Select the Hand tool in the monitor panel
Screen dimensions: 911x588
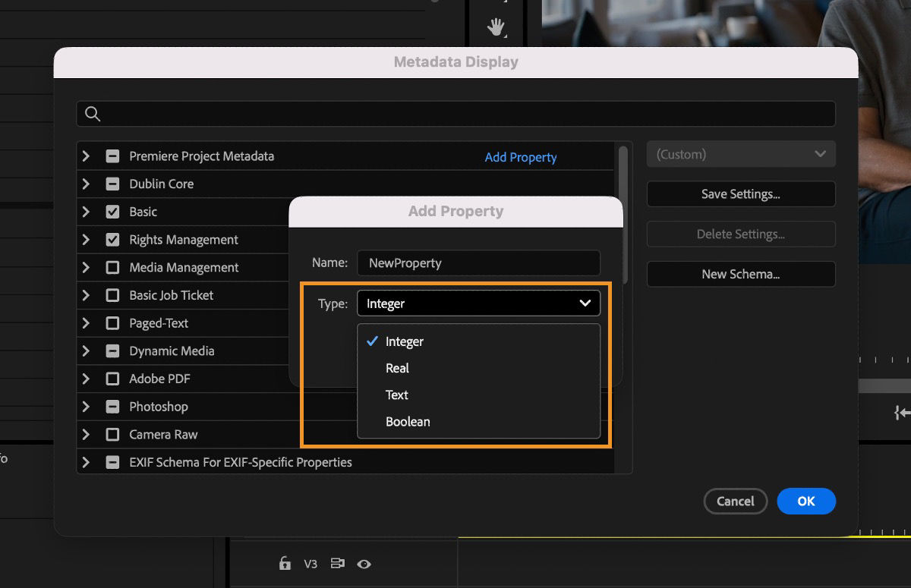(496, 27)
